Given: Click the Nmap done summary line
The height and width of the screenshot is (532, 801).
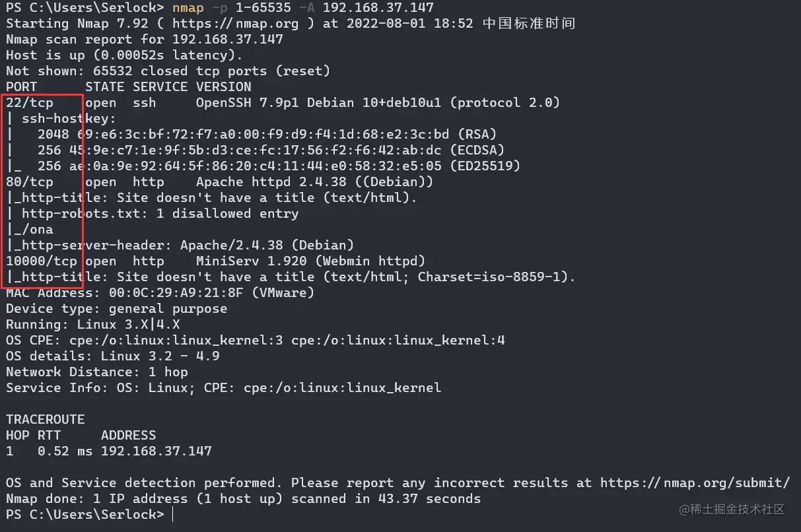Looking at the screenshot, I should pyautogui.click(x=243, y=499).
